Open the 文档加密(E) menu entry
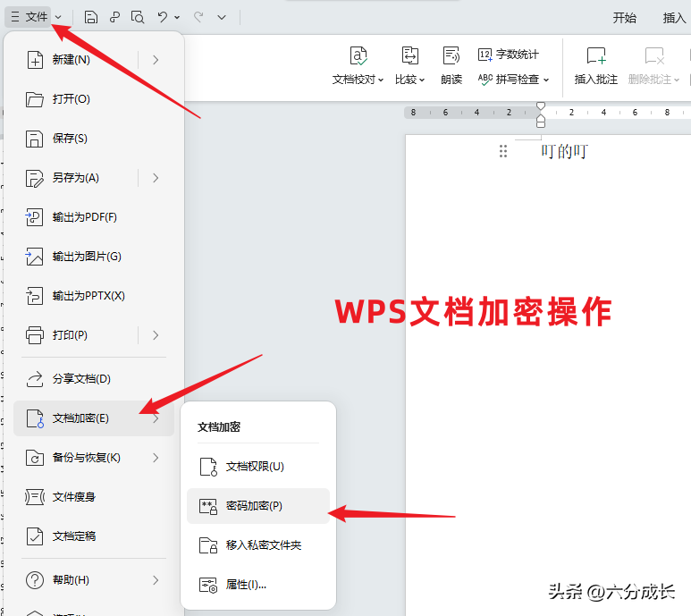The width and height of the screenshot is (691, 616). point(94,418)
